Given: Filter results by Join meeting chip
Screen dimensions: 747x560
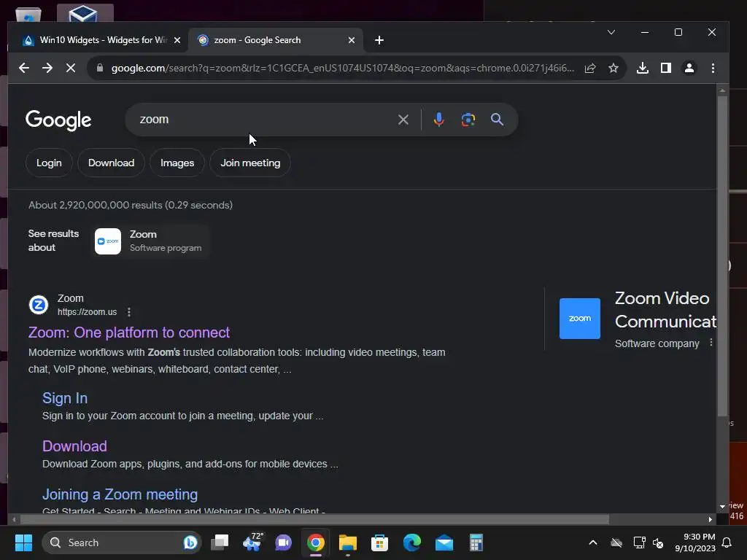Looking at the screenshot, I should coord(250,163).
